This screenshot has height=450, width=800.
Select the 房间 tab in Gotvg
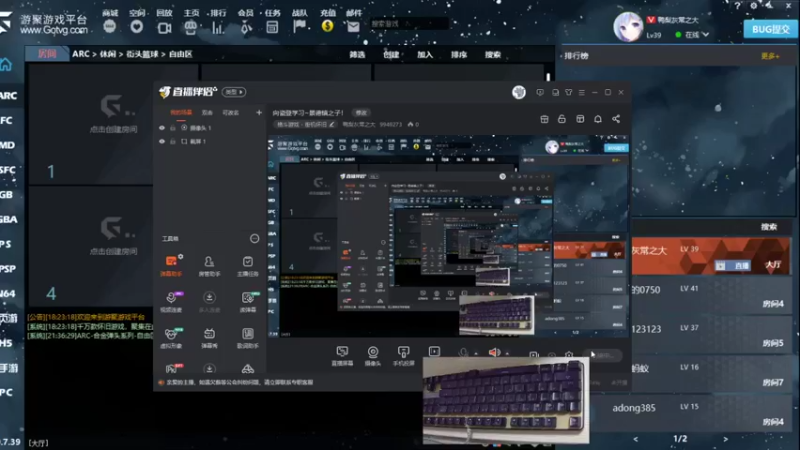pos(47,54)
